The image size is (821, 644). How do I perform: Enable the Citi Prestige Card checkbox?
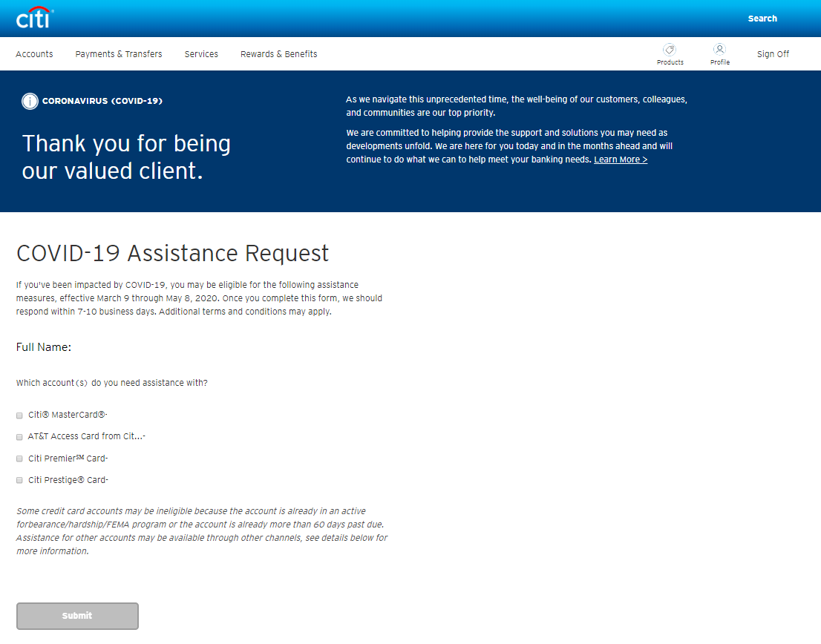coord(20,480)
